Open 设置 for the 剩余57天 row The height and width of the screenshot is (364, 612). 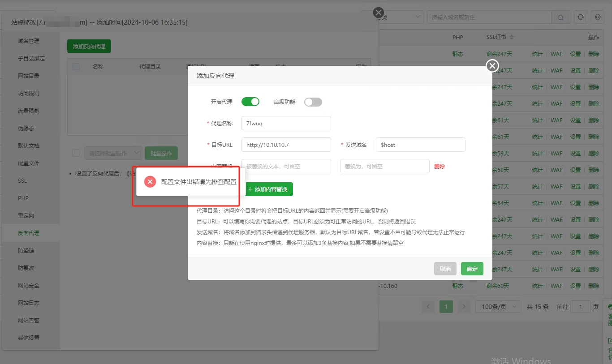point(575,186)
